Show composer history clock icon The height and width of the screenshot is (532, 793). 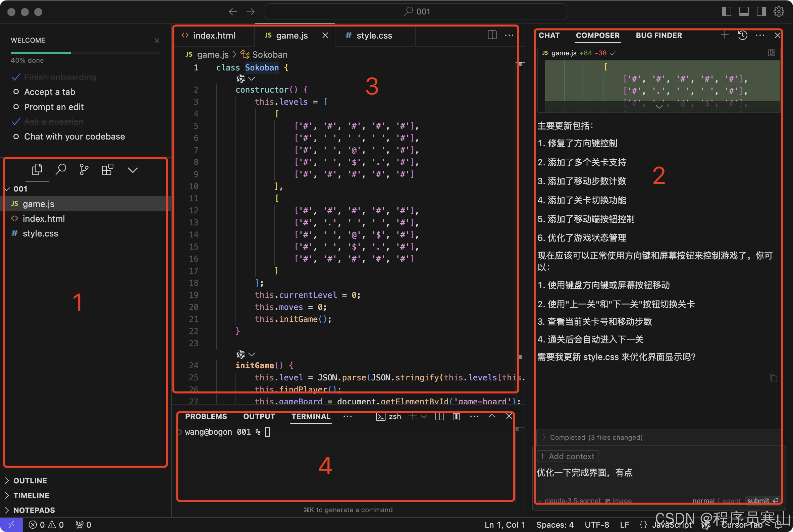(742, 35)
